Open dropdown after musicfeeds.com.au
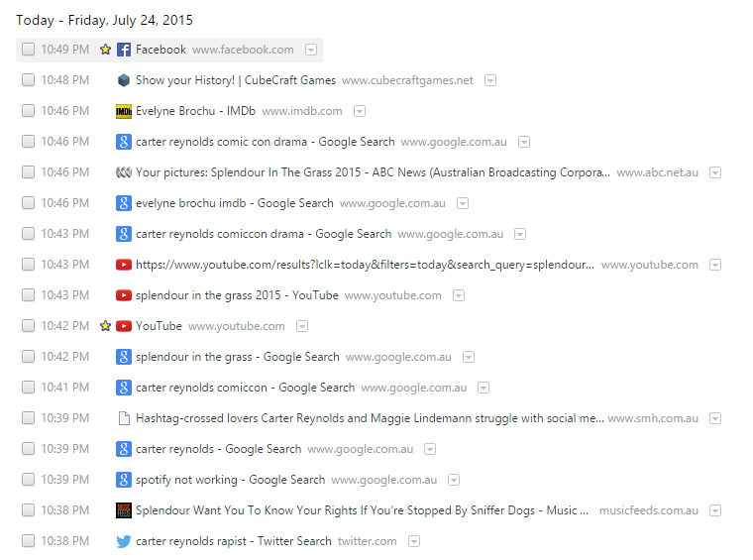Screen dimensions: 753x560 pyautogui.click(x=715, y=511)
